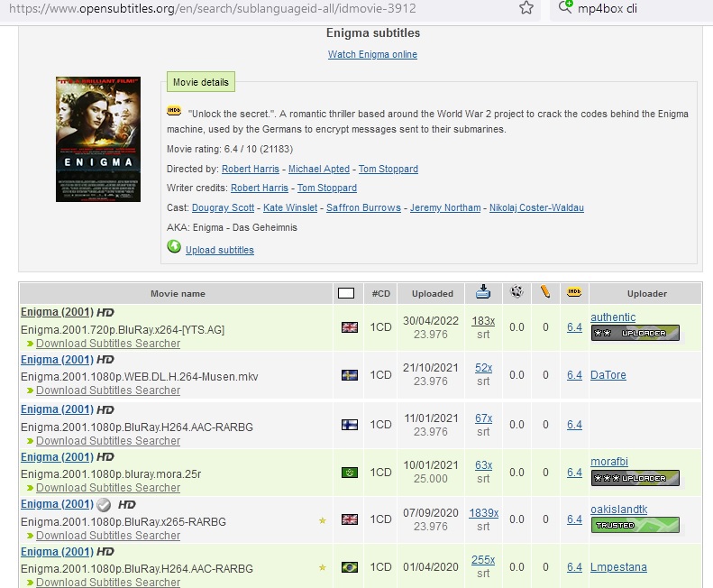Sort by #CD column header
The image size is (713, 588).
coord(381,293)
